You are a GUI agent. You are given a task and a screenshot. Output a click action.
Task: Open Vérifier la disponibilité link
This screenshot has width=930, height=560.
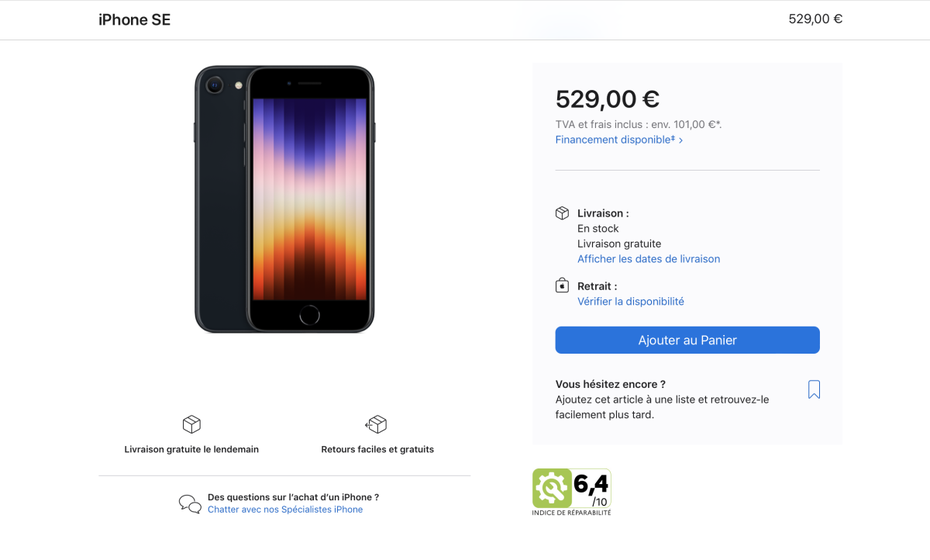[630, 301]
